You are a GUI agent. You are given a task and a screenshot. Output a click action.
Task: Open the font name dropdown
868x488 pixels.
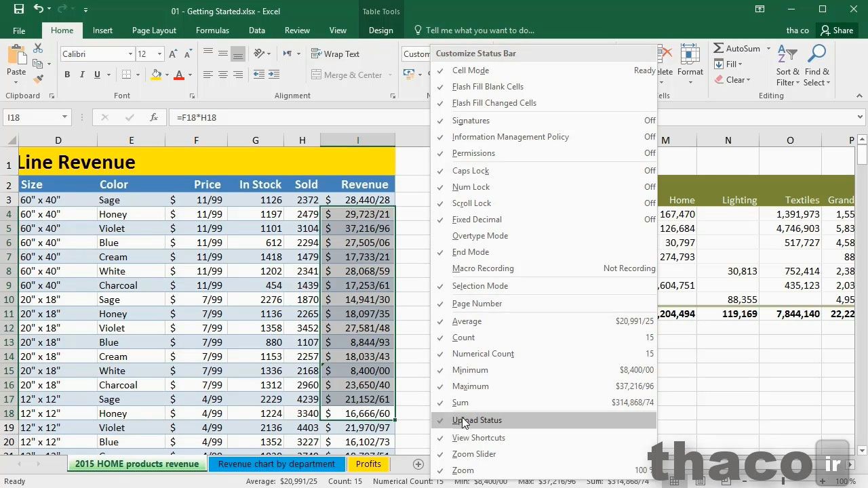(x=130, y=54)
